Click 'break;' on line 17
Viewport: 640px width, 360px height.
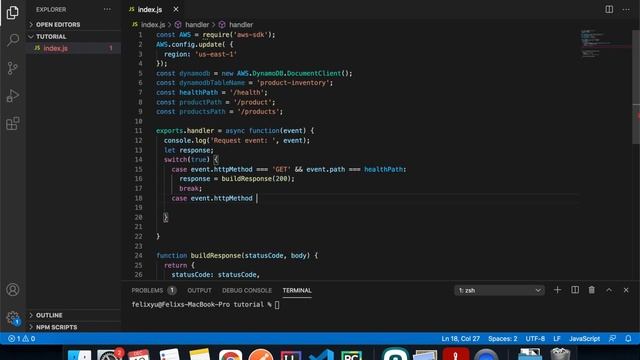point(191,188)
